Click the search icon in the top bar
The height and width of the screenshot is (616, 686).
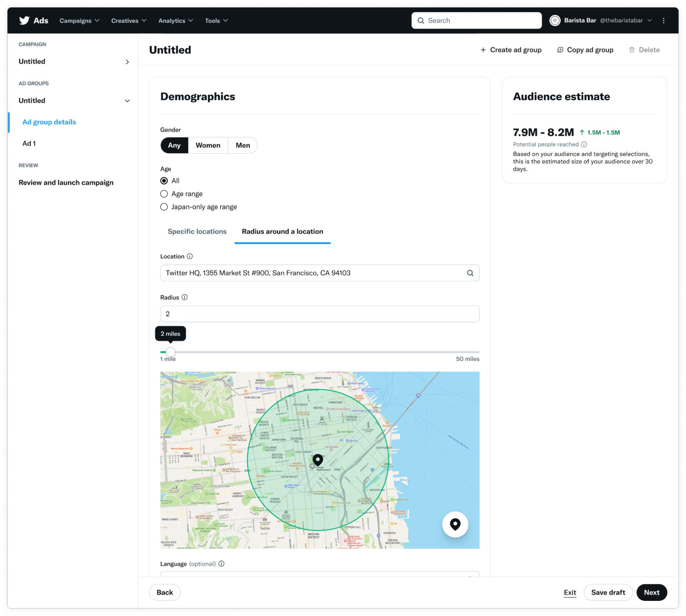tap(422, 20)
